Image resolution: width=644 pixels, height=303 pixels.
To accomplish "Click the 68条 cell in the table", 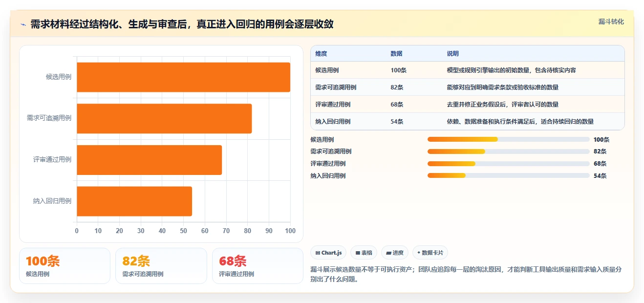I will (397, 105).
